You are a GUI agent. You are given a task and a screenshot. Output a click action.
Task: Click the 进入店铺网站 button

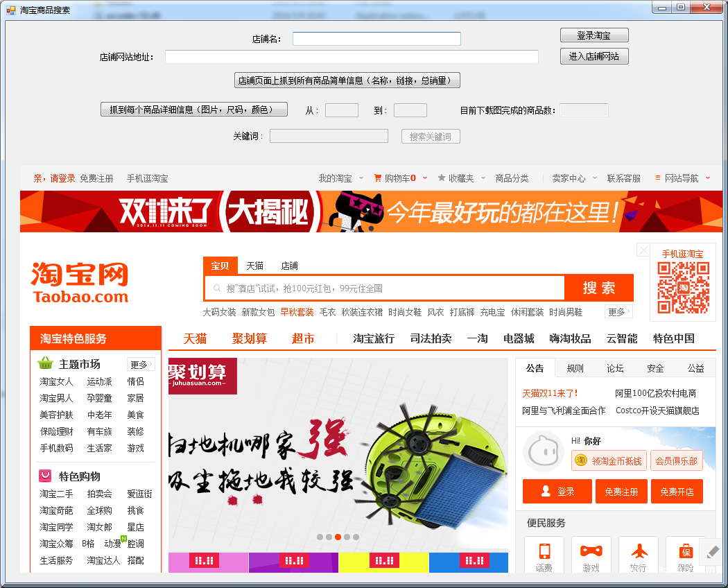pos(594,56)
